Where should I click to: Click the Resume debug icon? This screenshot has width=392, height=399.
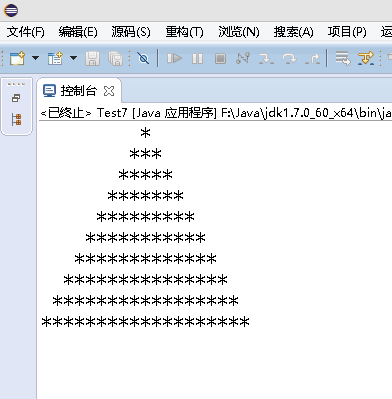click(174, 58)
